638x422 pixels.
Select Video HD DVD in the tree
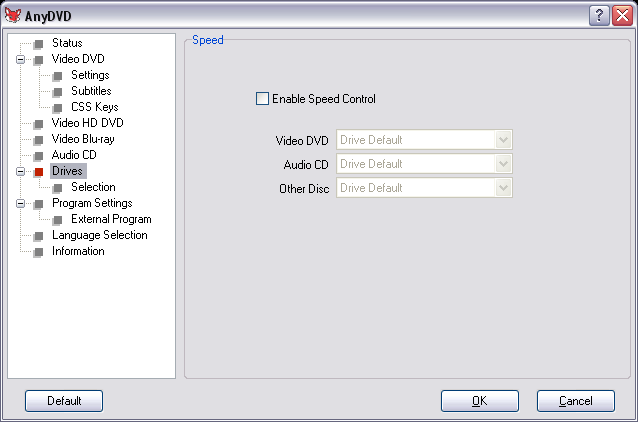[x=87, y=123]
